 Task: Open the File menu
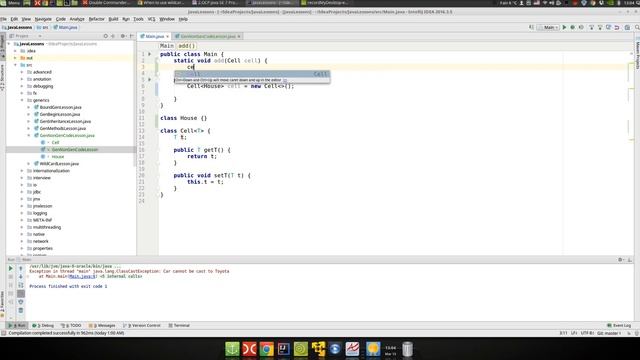pyautogui.click(x=3, y=19)
